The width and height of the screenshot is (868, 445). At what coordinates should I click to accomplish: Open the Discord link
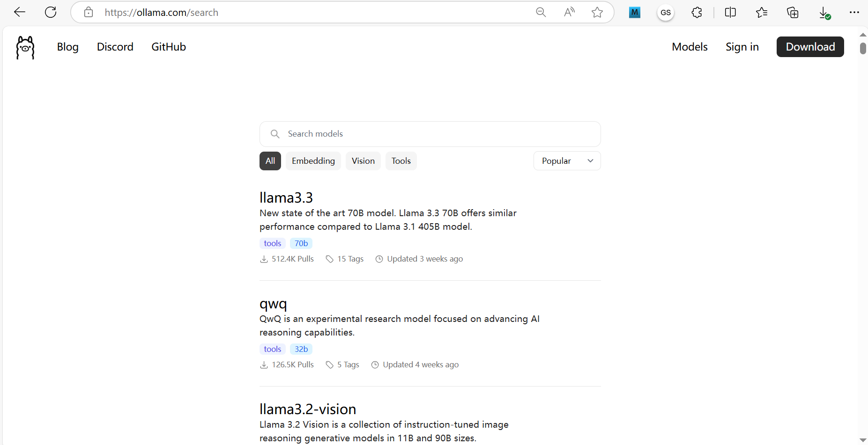coord(115,47)
